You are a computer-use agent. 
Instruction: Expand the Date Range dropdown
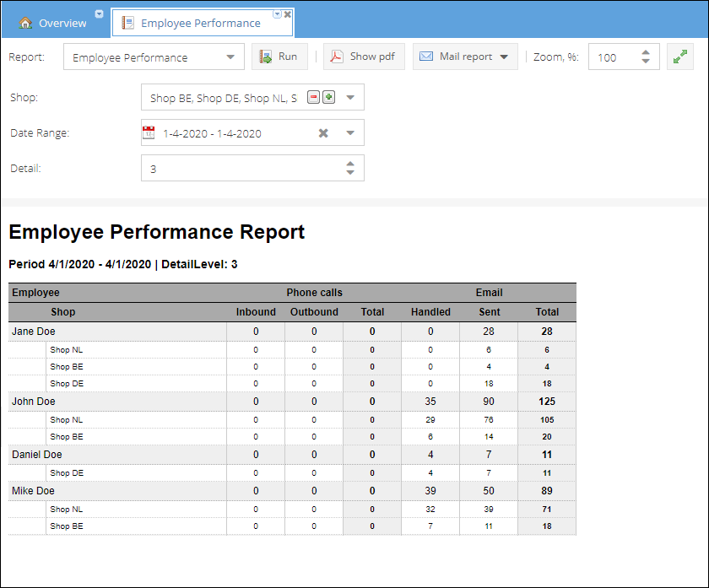click(350, 133)
